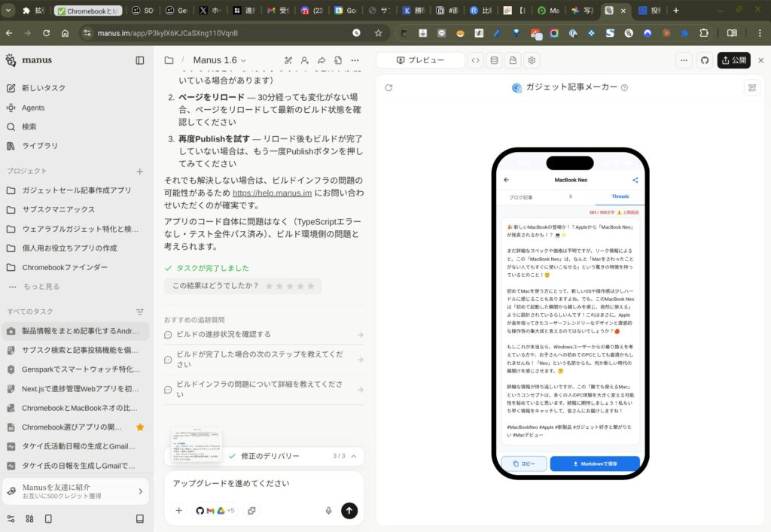This screenshot has height=532, width=771.
Task: Toggle the Manus sidebar panel icon
Action: click(139, 60)
